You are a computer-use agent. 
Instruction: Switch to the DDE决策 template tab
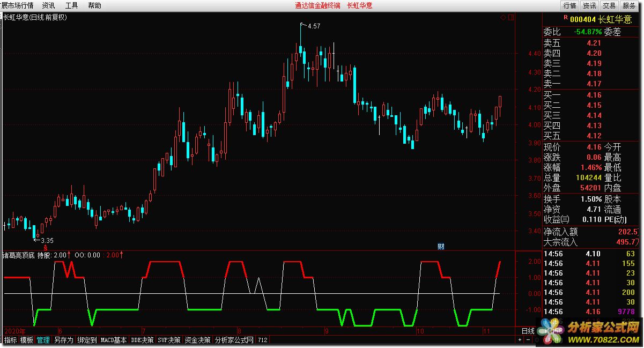click(142, 340)
